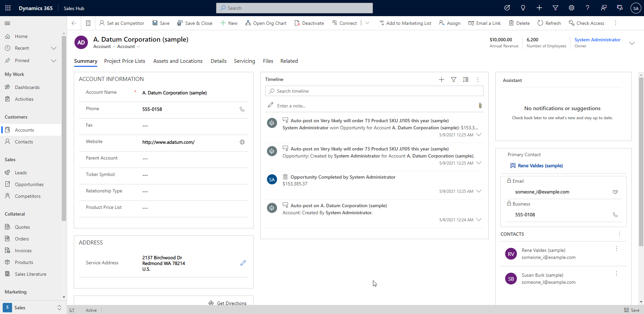Click Email a Link command
The image size is (644, 314).
tap(485, 23)
